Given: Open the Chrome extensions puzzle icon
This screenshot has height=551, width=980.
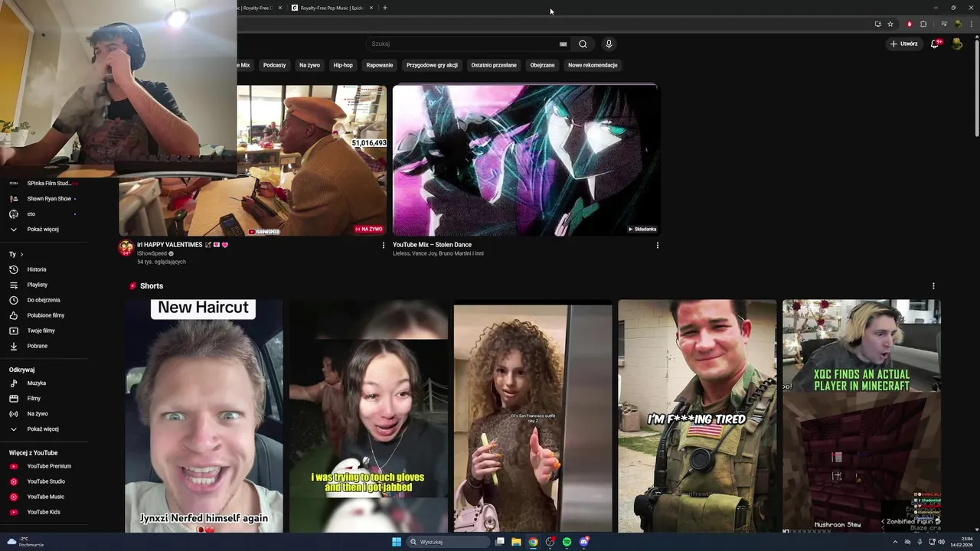Looking at the screenshot, I should point(923,24).
